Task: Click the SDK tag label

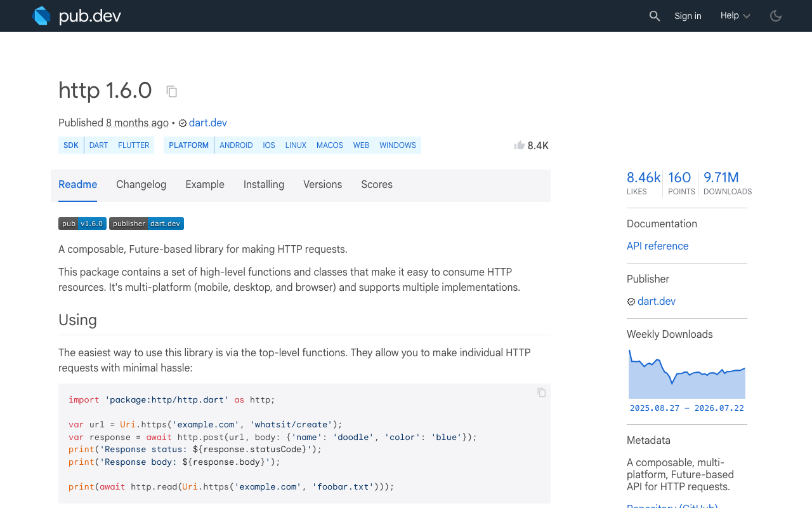Action: [x=71, y=145]
